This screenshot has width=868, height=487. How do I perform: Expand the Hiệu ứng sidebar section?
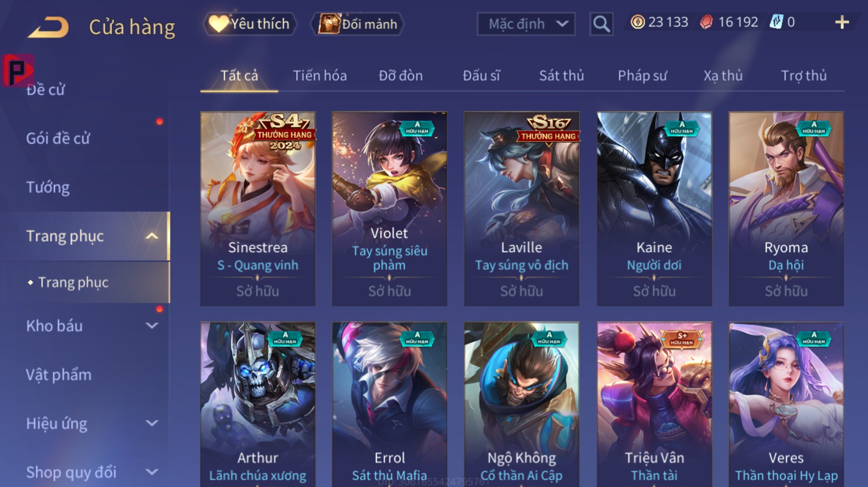(x=152, y=423)
